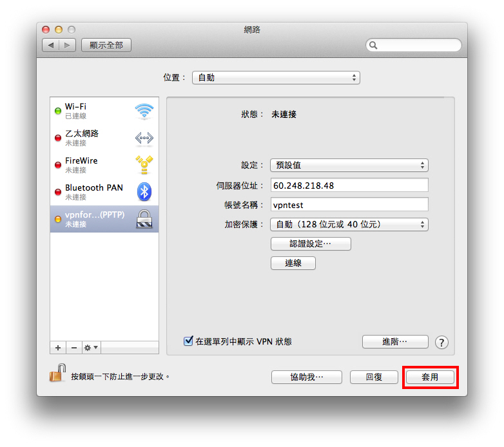The image size is (504, 447).
Task: Click the 顯示全部 Show All button
Action: pyautogui.click(x=106, y=45)
